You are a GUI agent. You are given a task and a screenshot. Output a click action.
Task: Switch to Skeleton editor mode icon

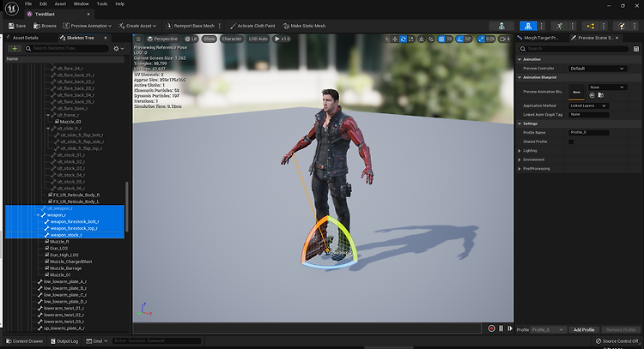pyautogui.click(x=501, y=27)
